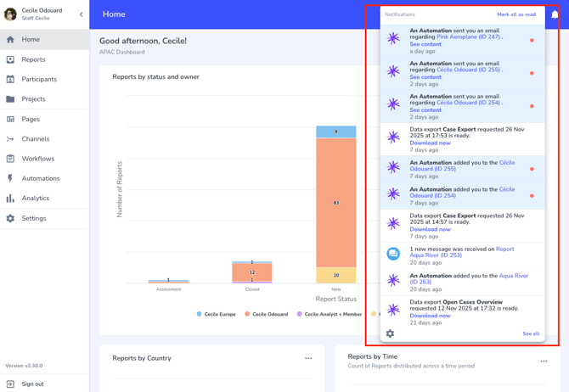
Task: Click the Participants icon in sidebar
Action: [x=10, y=80]
